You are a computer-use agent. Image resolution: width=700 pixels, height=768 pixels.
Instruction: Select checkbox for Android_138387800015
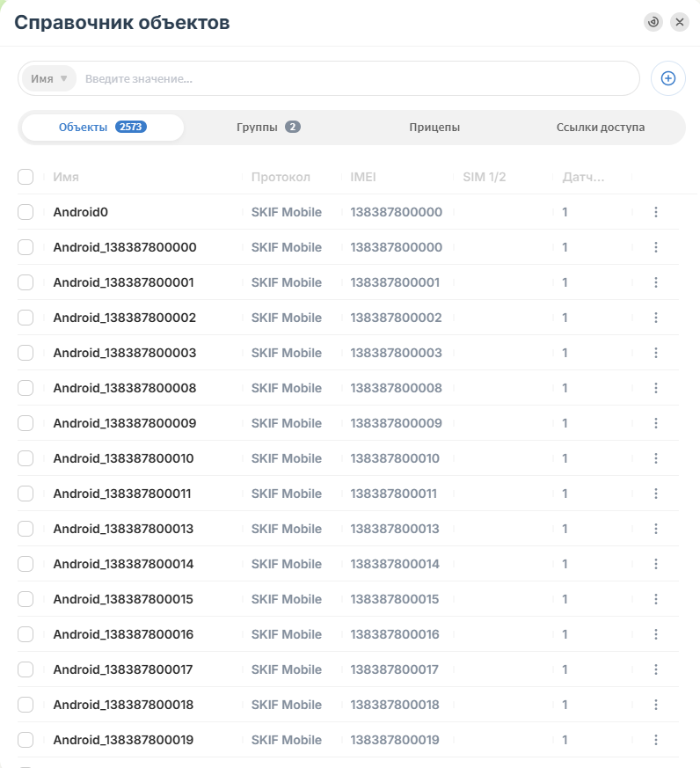pyautogui.click(x=26, y=599)
